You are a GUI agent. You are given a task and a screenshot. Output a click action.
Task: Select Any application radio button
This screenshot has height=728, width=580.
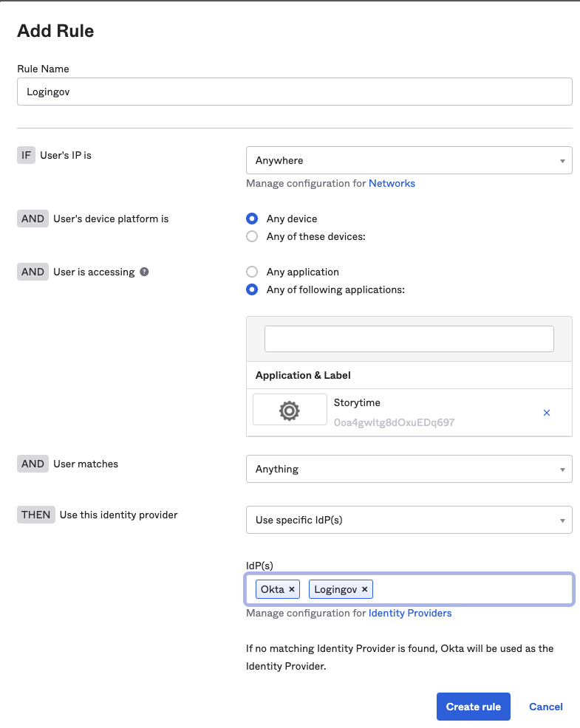coord(252,272)
